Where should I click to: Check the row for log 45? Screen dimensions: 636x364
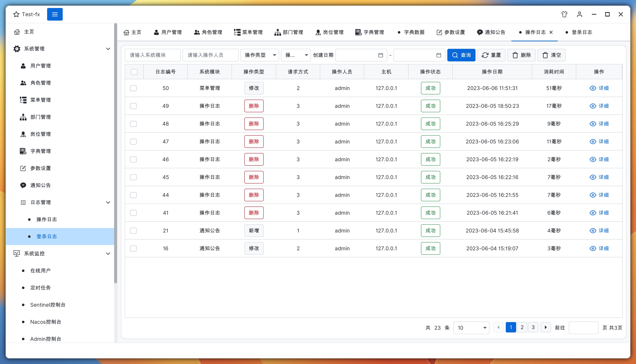click(x=133, y=177)
